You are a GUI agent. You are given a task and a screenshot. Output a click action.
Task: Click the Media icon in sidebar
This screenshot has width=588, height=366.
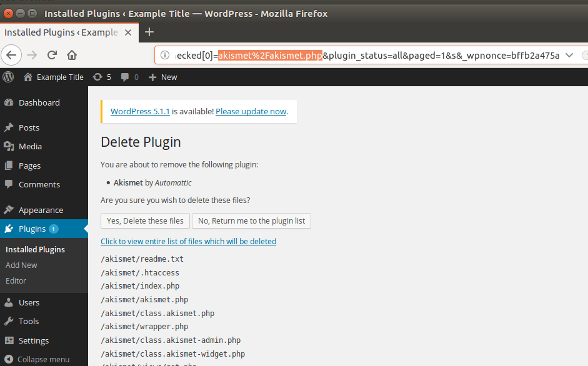tap(9, 146)
